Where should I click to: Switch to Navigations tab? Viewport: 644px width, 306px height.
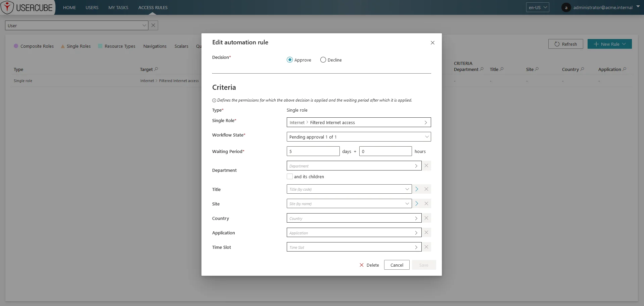point(155,46)
